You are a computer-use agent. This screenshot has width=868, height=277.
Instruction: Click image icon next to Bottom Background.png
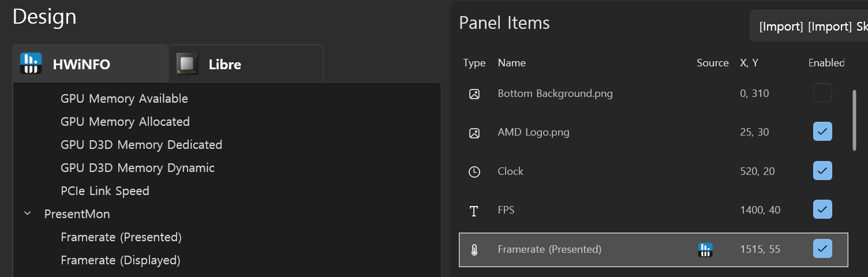[474, 93]
